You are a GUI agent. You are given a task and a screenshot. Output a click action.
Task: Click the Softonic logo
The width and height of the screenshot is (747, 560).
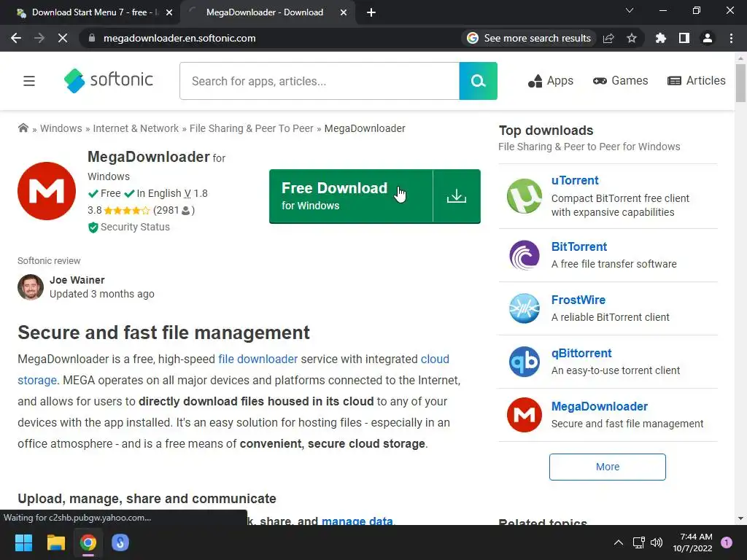[x=109, y=80]
